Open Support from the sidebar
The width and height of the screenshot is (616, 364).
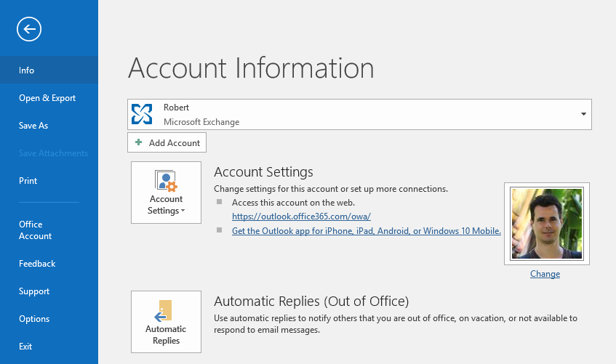pos(34,291)
